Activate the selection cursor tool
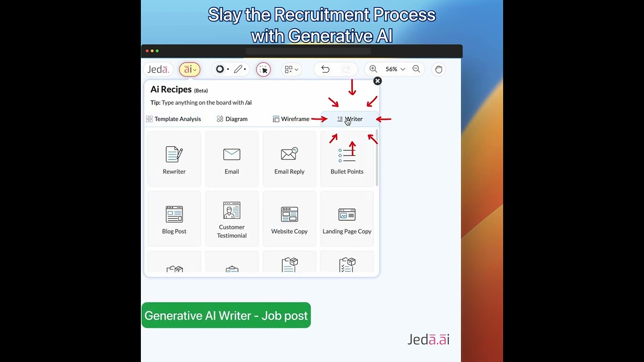The height and width of the screenshot is (362, 644). 264,69
